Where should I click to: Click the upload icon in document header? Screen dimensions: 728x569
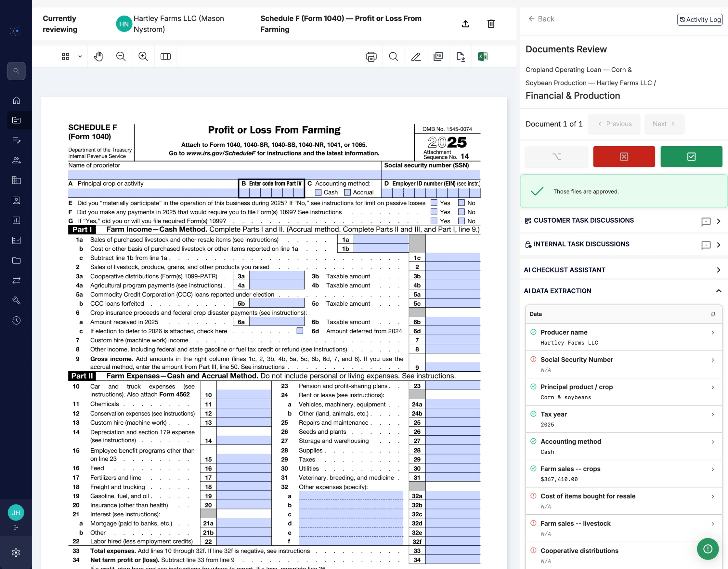(x=465, y=24)
